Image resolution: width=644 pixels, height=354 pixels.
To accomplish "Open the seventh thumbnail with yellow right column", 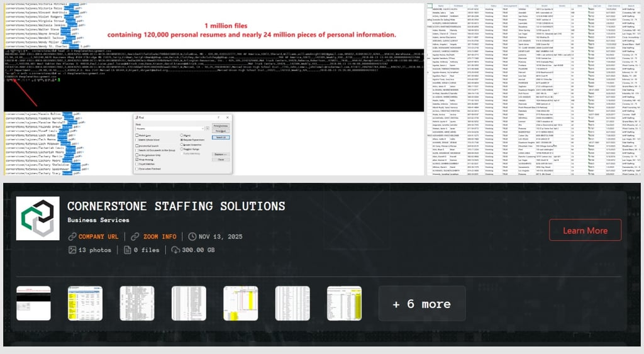I will click(x=344, y=304).
